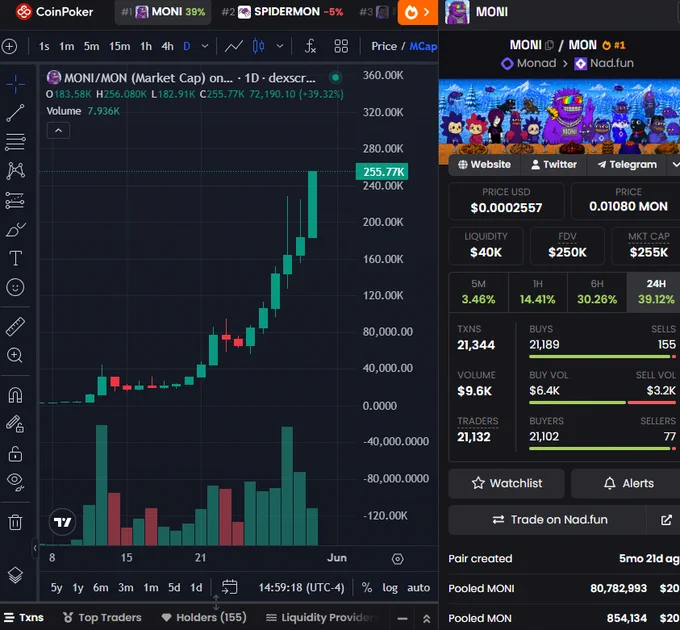Open trending #2 SPIDERMON token
680x630 pixels.
click(282, 12)
